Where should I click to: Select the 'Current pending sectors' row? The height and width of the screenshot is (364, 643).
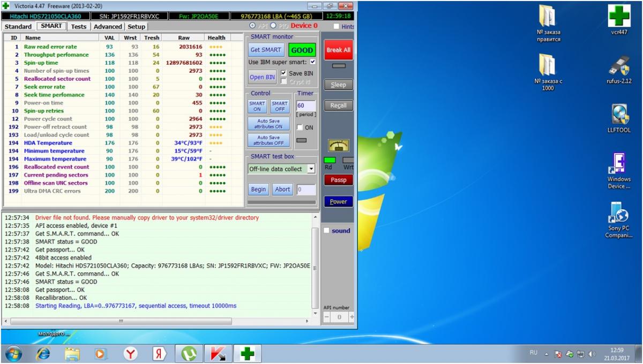coord(124,175)
